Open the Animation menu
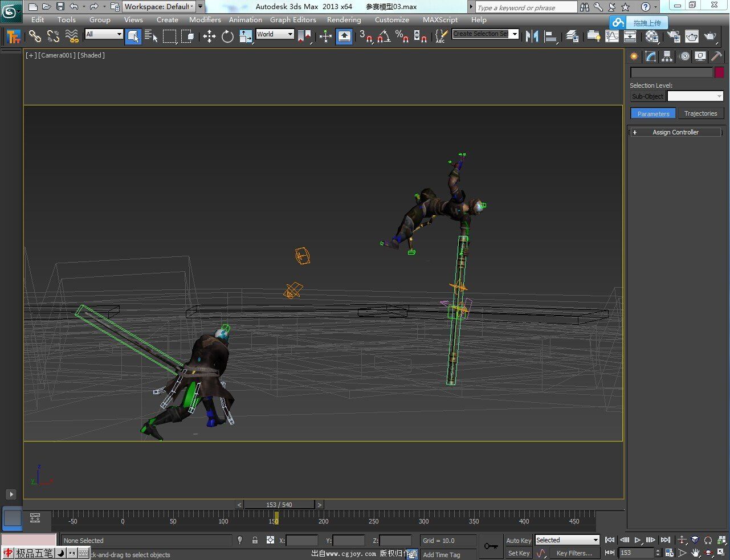The image size is (730, 560). [246, 19]
